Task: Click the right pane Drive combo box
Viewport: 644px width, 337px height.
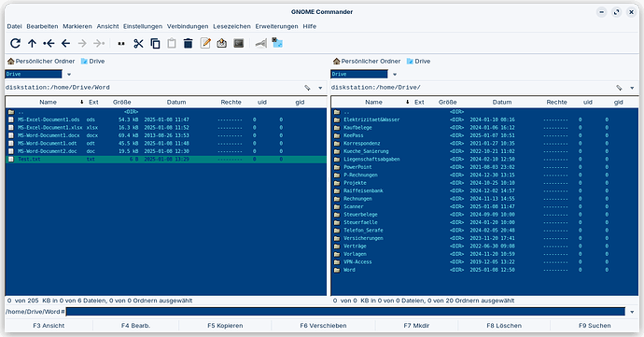Action: 359,74
